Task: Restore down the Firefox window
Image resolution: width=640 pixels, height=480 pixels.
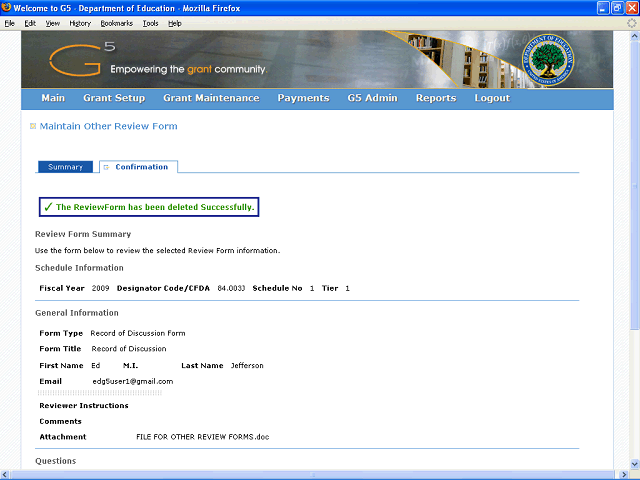Action: coord(618,8)
